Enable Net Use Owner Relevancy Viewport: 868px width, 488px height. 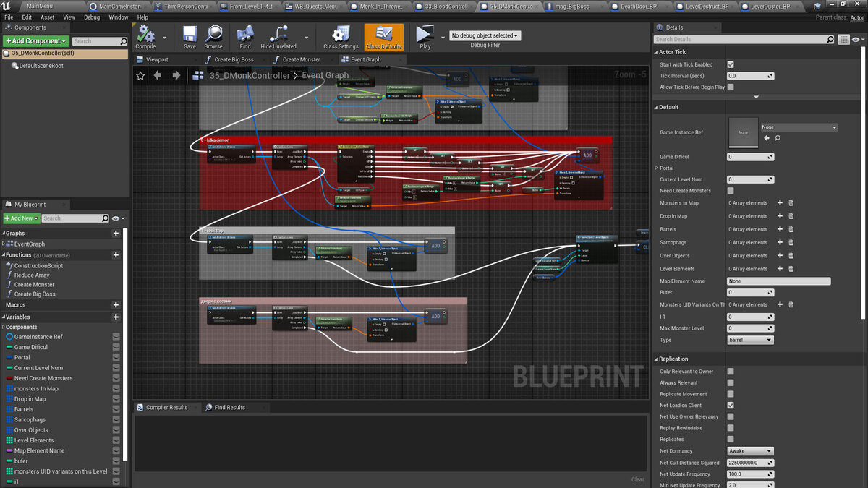(731, 416)
